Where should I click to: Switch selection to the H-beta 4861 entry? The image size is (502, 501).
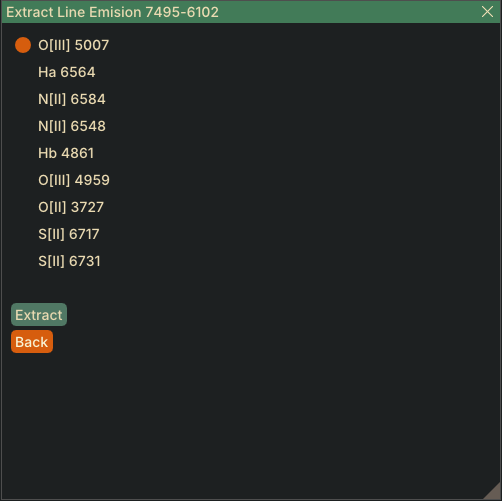tap(66, 153)
